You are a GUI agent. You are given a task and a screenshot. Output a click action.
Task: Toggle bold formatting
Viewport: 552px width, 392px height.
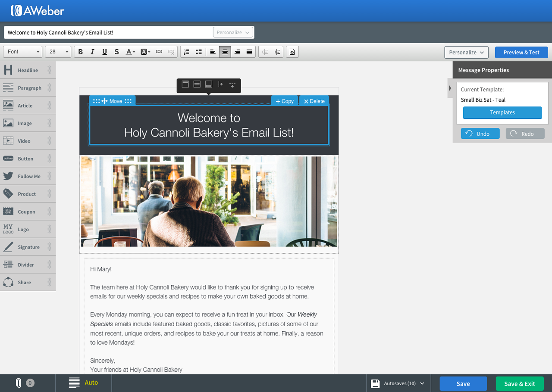click(x=80, y=52)
